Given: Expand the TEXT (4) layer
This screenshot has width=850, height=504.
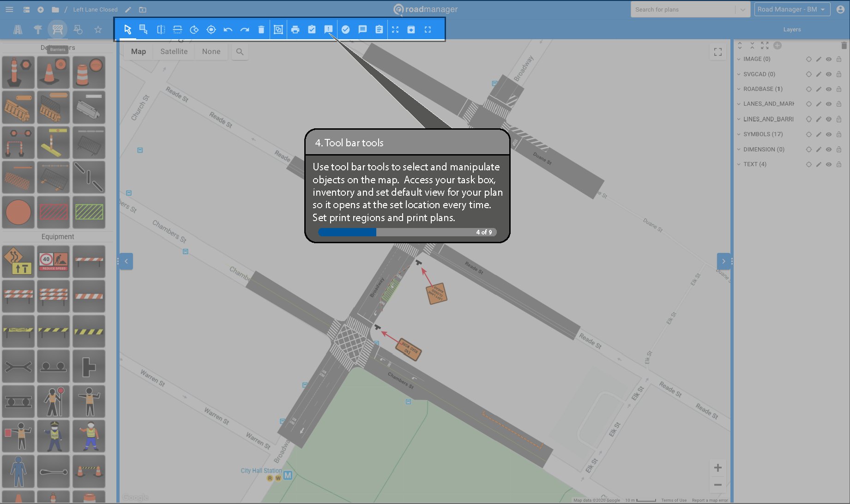Looking at the screenshot, I should click(739, 164).
